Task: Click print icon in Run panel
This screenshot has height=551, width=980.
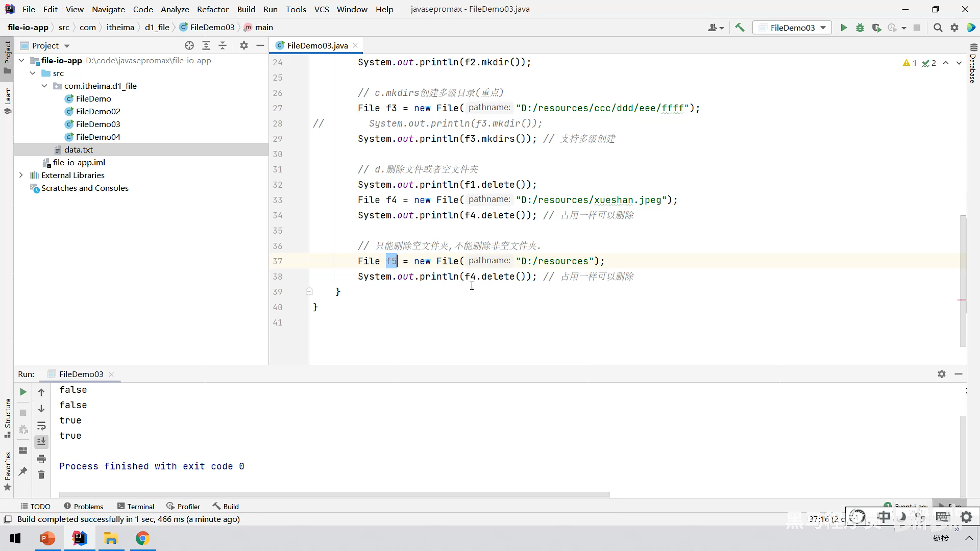Action: click(41, 459)
